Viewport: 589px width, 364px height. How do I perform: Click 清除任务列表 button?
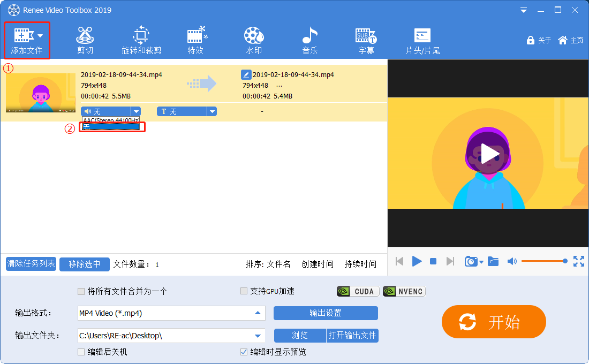pyautogui.click(x=31, y=264)
